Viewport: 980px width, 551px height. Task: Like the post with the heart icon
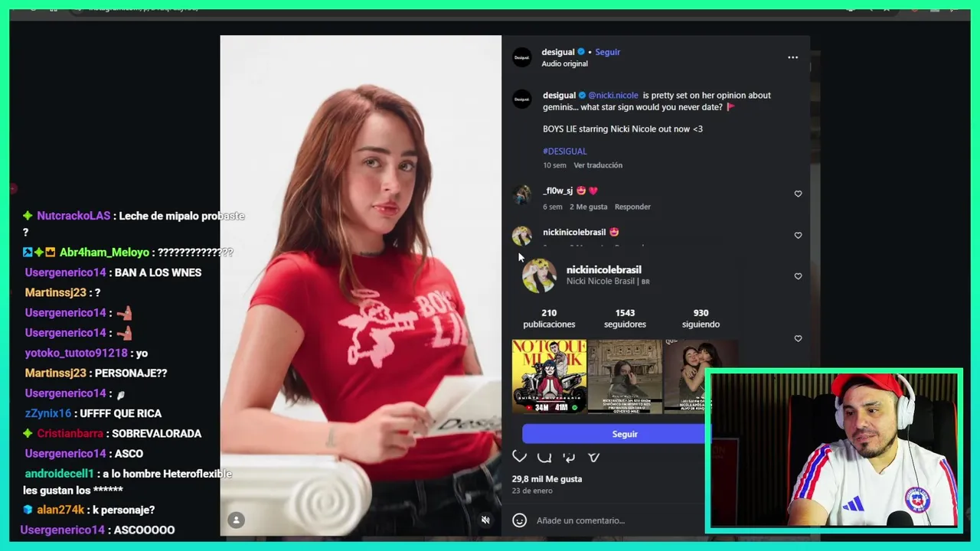pyautogui.click(x=520, y=457)
